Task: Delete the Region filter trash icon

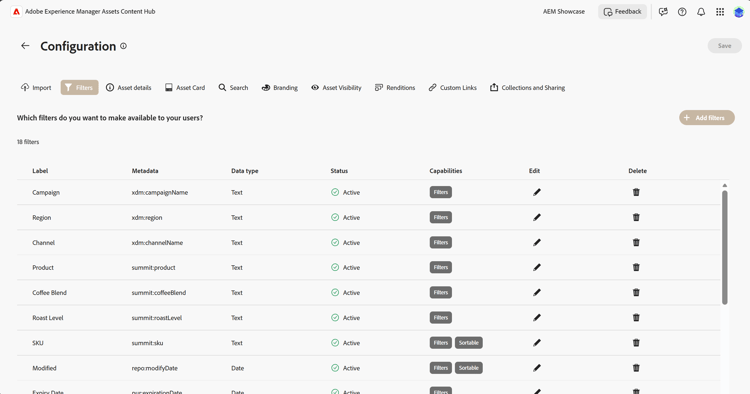Action: click(636, 218)
